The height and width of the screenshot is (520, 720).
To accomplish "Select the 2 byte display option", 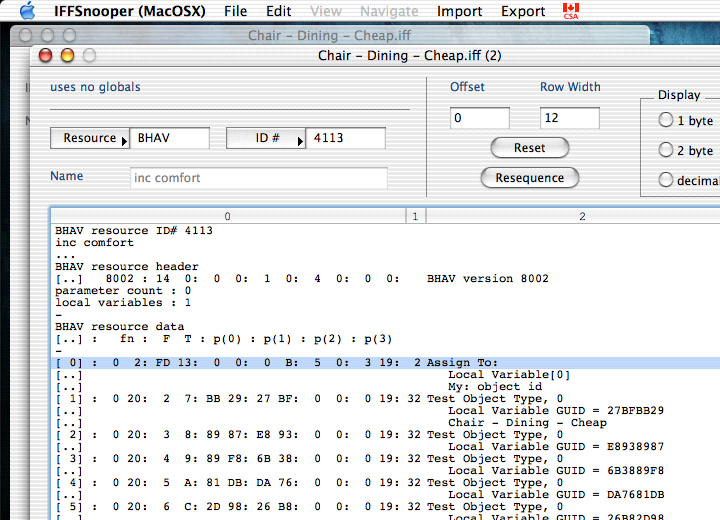I will (666, 151).
